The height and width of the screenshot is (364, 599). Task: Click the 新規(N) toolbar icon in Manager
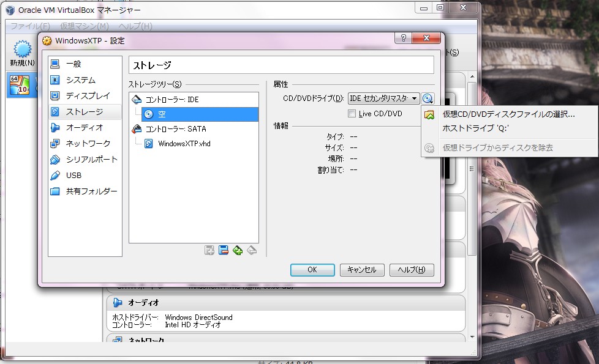(x=22, y=53)
